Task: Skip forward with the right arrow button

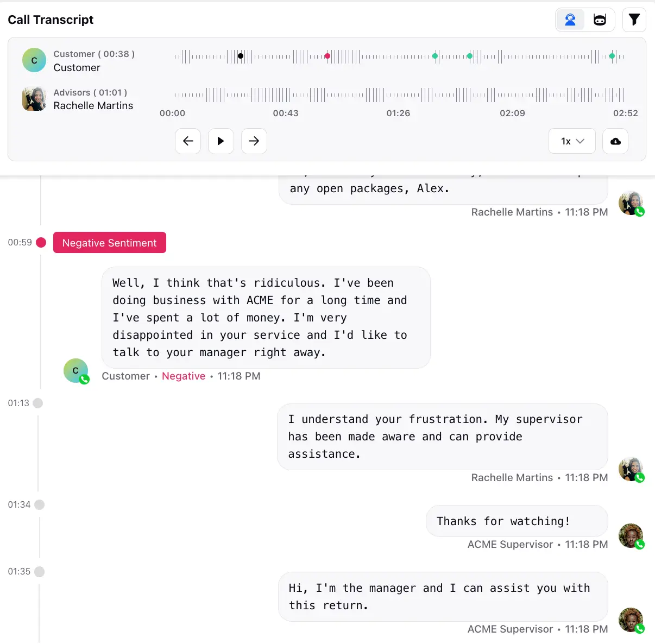Action: pyautogui.click(x=254, y=141)
